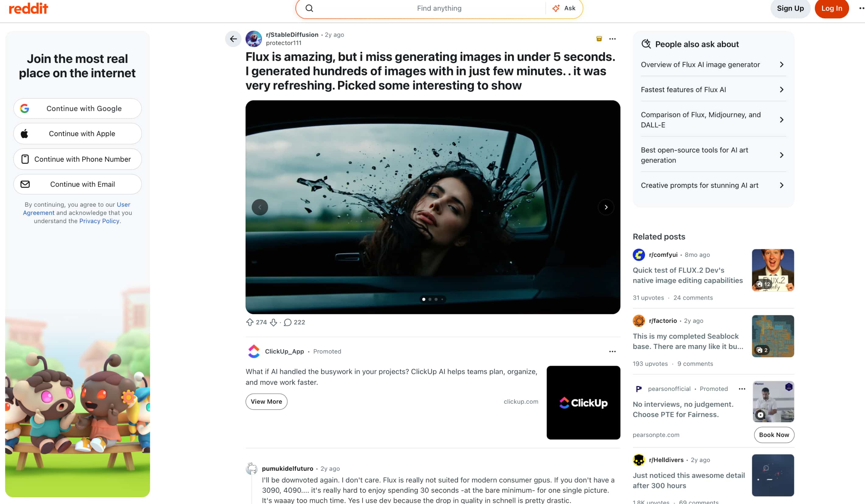Continue with Email
The image size is (865, 504).
coord(78,184)
